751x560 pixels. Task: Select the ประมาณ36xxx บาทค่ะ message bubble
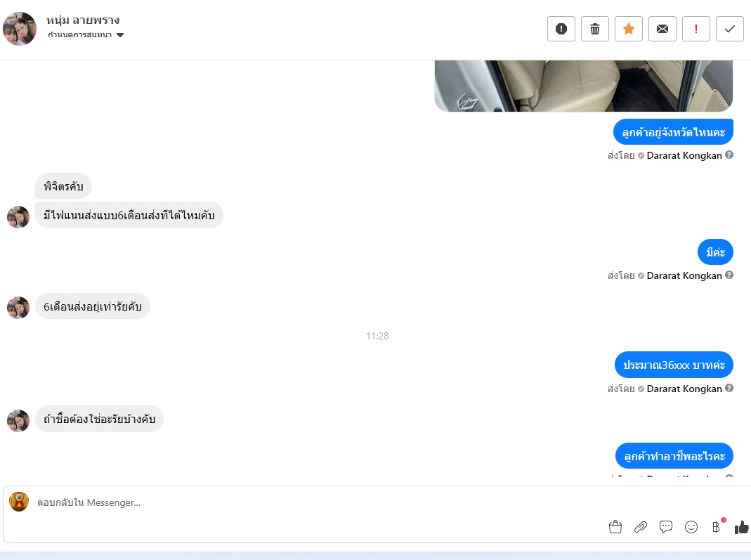coord(674,365)
